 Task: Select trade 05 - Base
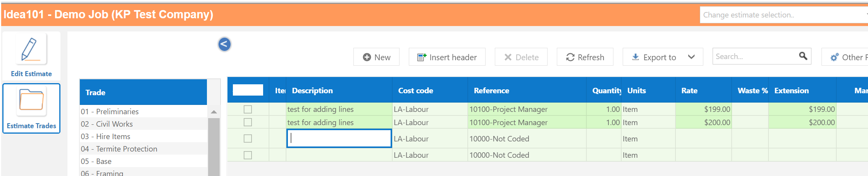click(143, 161)
